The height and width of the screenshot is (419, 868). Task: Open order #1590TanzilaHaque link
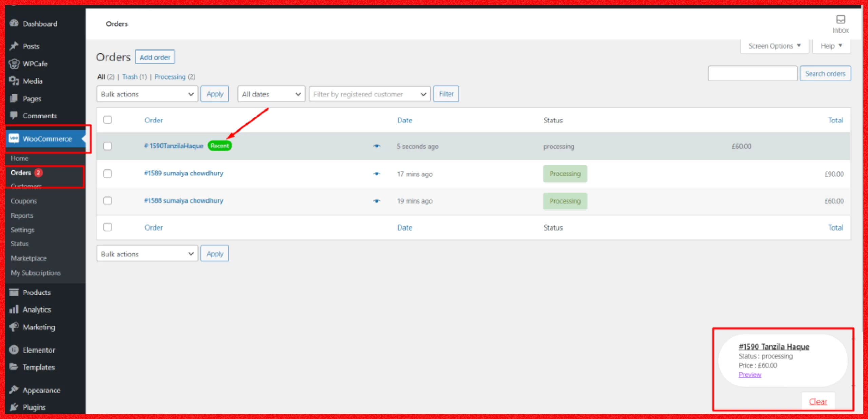point(174,146)
